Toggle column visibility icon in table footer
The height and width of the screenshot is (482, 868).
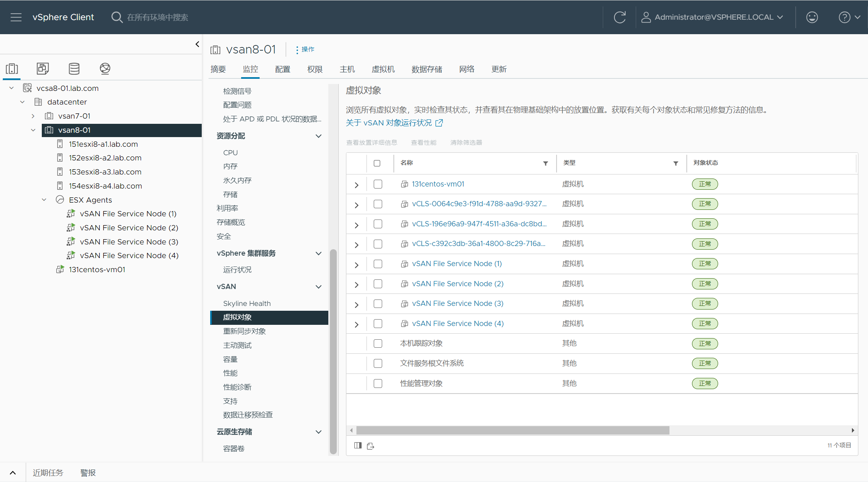pos(358,445)
